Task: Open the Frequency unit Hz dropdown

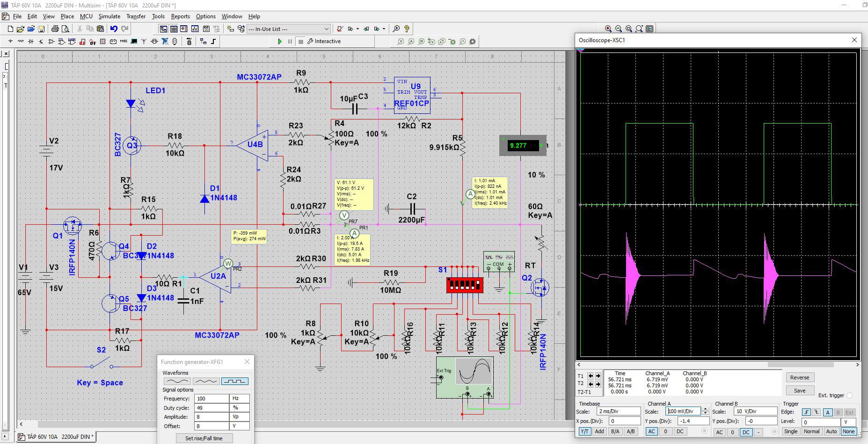Action: coord(239,399)
